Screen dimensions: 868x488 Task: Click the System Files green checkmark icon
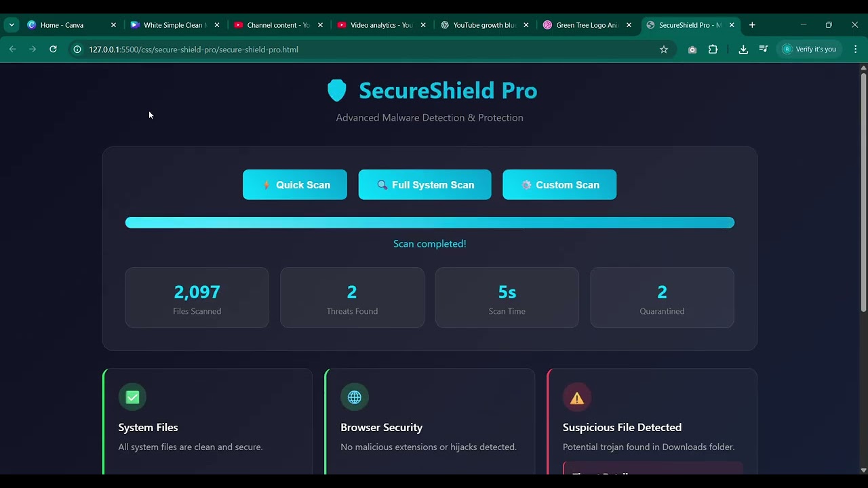coord(132,397)
